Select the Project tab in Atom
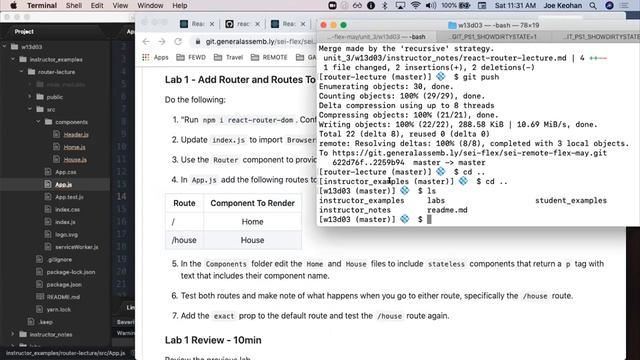This screenshot has height=360, width=640. coord(24,31)
